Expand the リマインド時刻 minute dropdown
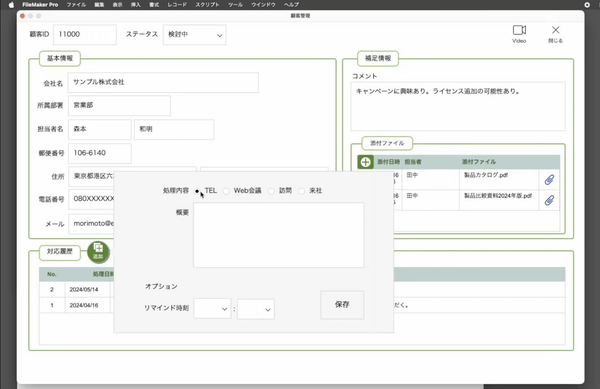600x389 pixels. (256, 309)
